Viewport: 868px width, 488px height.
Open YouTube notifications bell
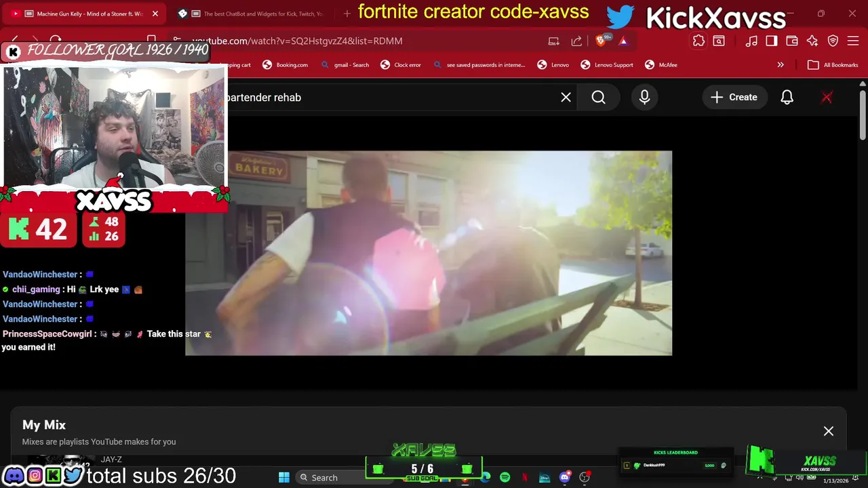787,97
